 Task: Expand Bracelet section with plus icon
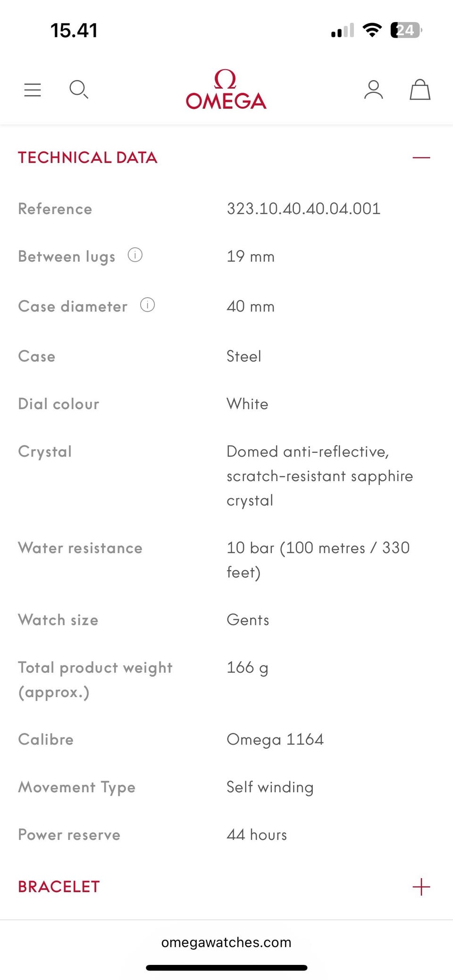point(421,887)
